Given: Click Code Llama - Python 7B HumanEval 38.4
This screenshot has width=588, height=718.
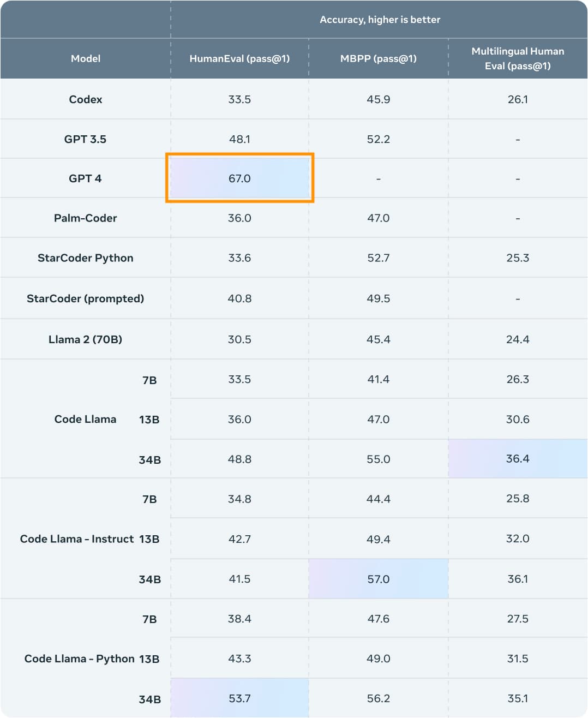Looking at the screenshot, I should [x=239, y=619].
